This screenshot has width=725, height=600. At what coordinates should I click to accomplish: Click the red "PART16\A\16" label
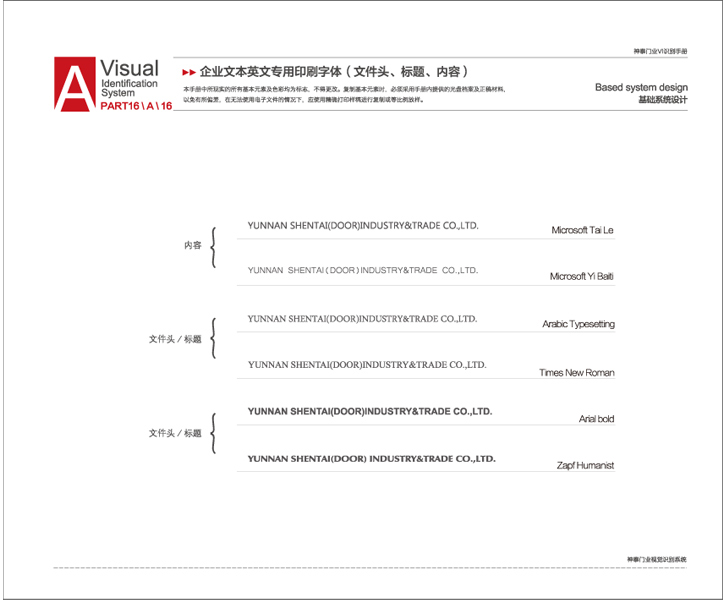pos(136,106)
